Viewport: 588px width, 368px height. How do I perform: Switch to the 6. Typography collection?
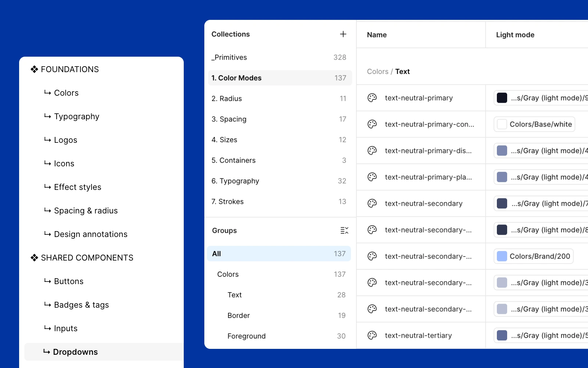point(235,181)
